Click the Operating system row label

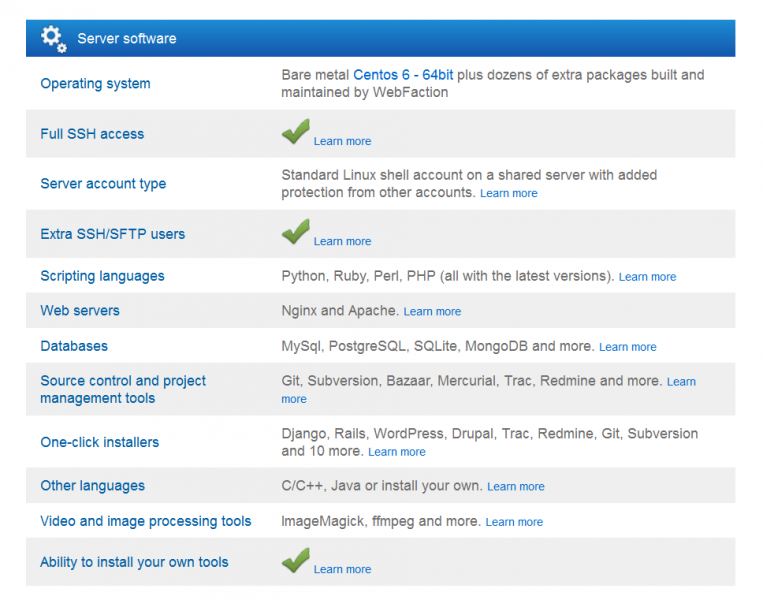(95, 84)
